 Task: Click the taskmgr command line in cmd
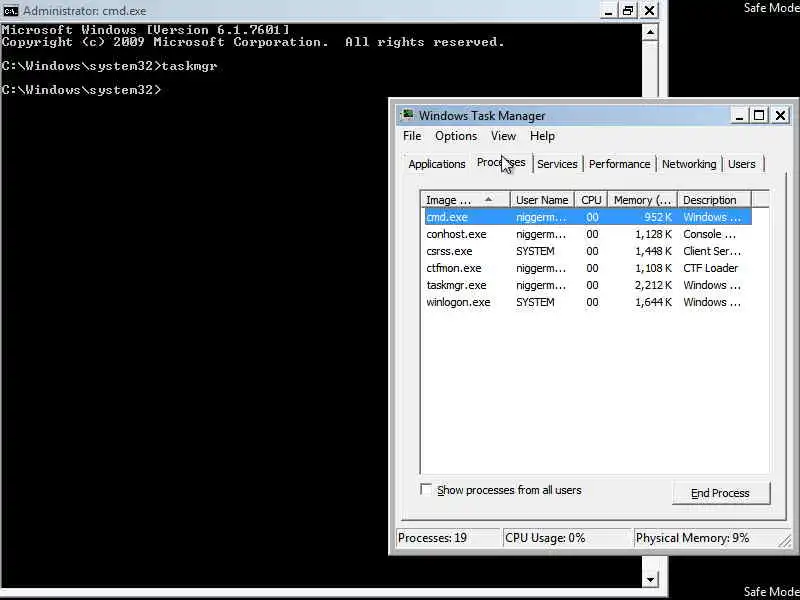click(x=110, y=66)
